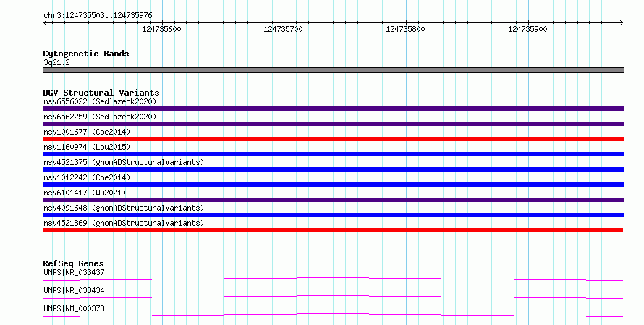Select the magenta line for UMPS|NM_000373

tap(333, 315)
